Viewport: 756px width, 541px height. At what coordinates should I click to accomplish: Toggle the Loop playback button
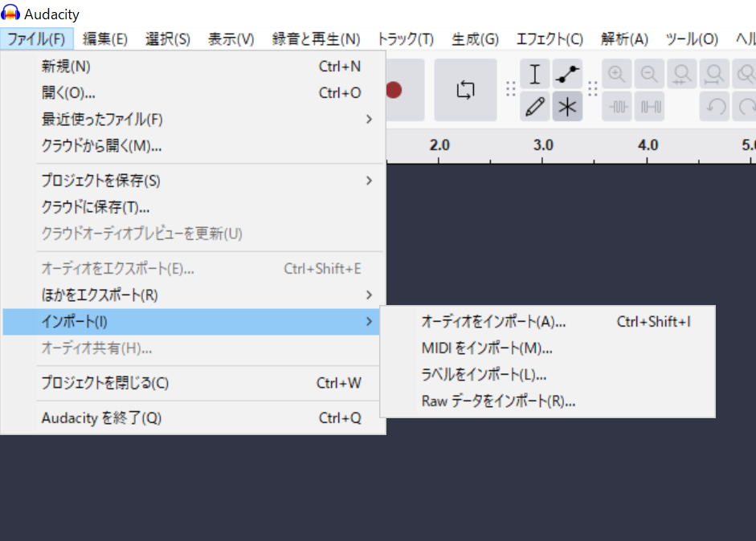click(465, 90)
